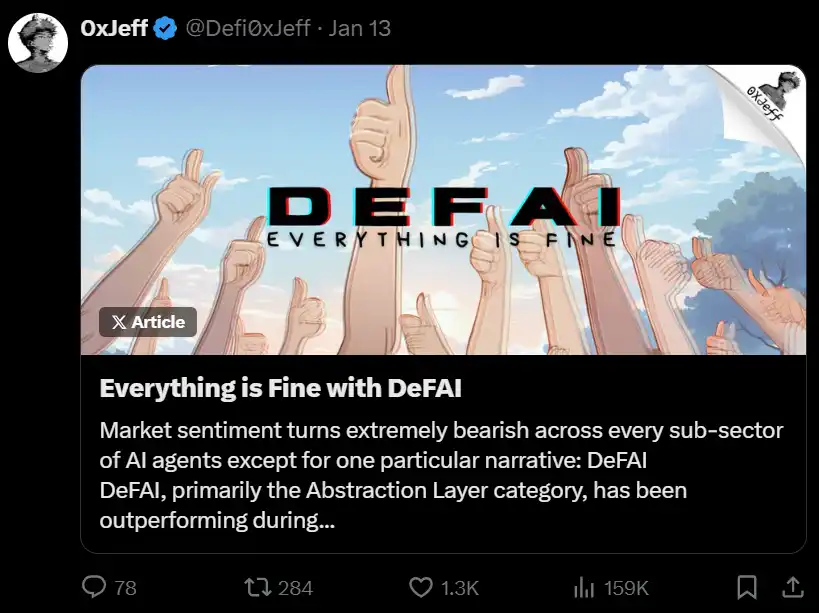The width and height of the screenshot is (819, 613).
Task: Click the 78 replies count
Action: 125,588
